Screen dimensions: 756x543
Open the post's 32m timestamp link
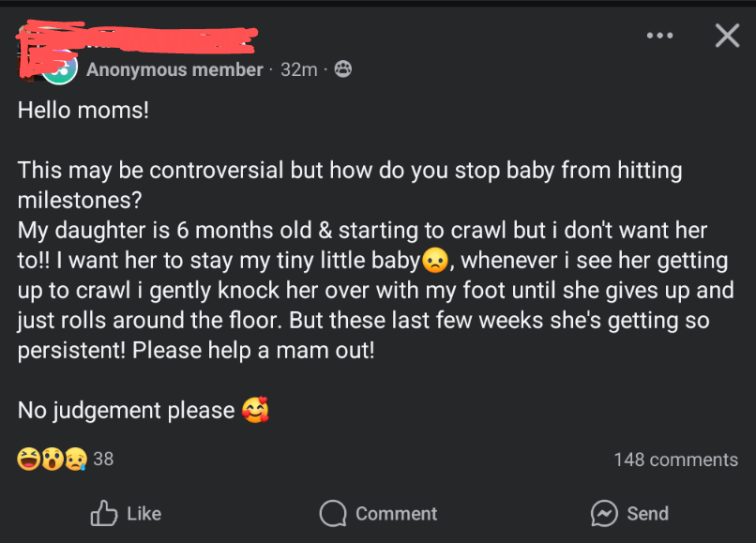pos(299,69)
